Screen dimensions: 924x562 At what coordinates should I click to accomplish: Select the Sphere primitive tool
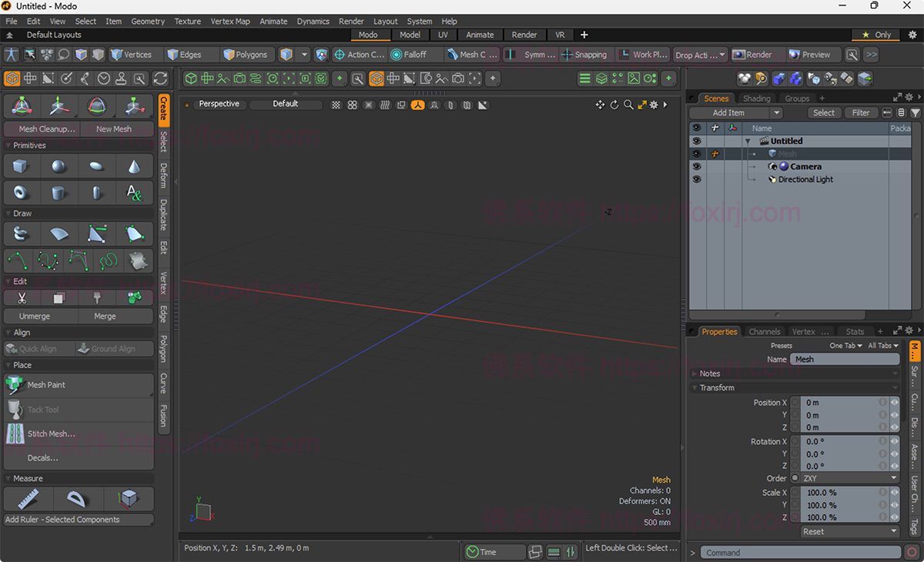[x=59, y=166]
